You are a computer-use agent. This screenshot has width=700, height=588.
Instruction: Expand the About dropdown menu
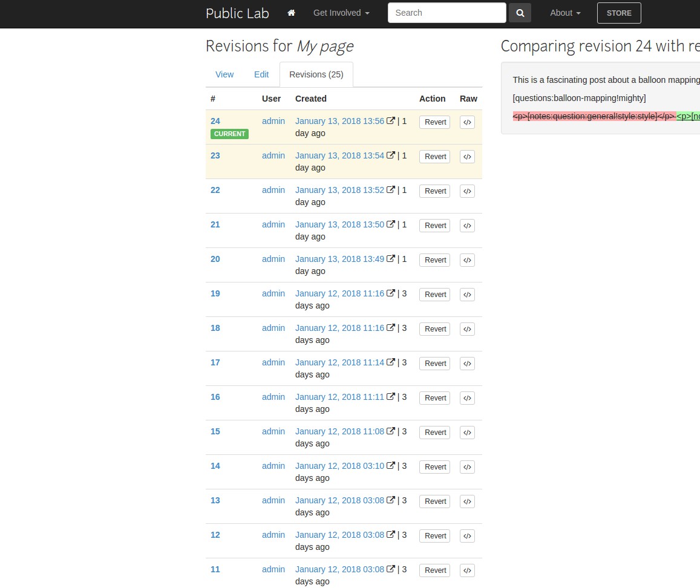[565, 13]
